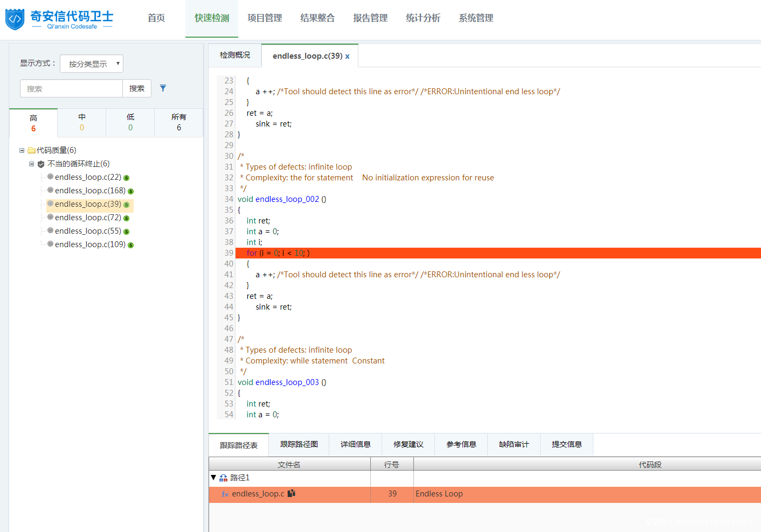Click the copy file icon beside endless_loop.c
The height and width of the screenshot is (532, 761).
292,494
